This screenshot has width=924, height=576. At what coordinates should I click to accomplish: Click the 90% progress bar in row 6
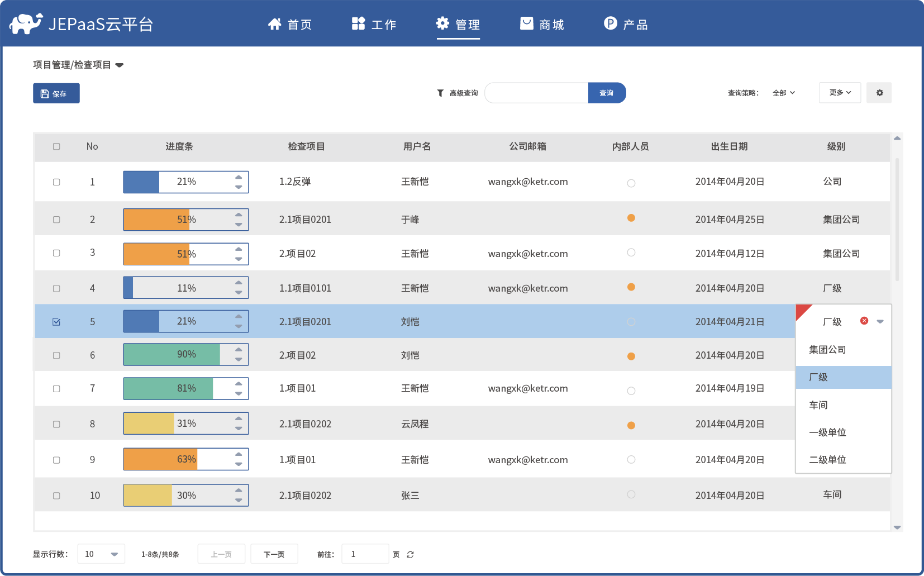click(x=179, y=355)
